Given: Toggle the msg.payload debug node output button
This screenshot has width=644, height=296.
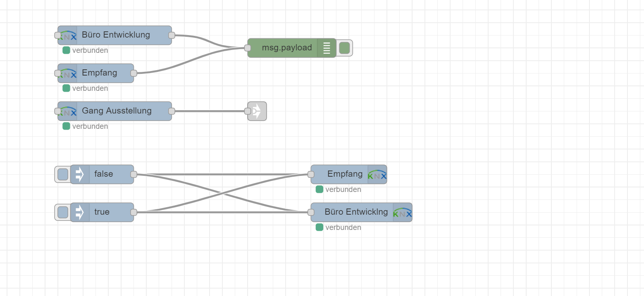Looking at the screenshot, I should point(344,48).
